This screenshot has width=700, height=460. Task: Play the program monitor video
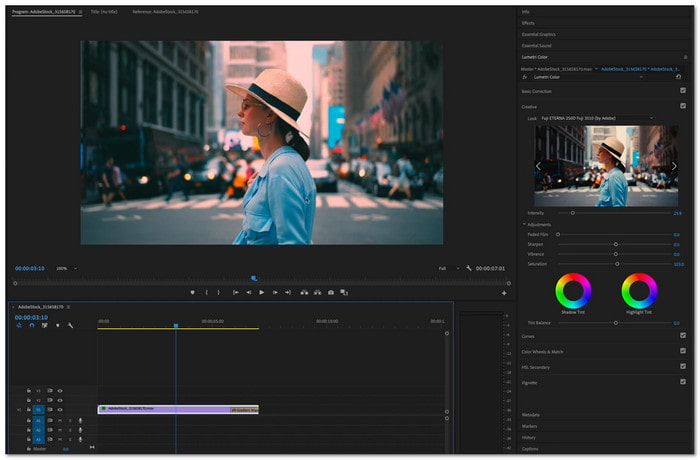tap(262, 293)
